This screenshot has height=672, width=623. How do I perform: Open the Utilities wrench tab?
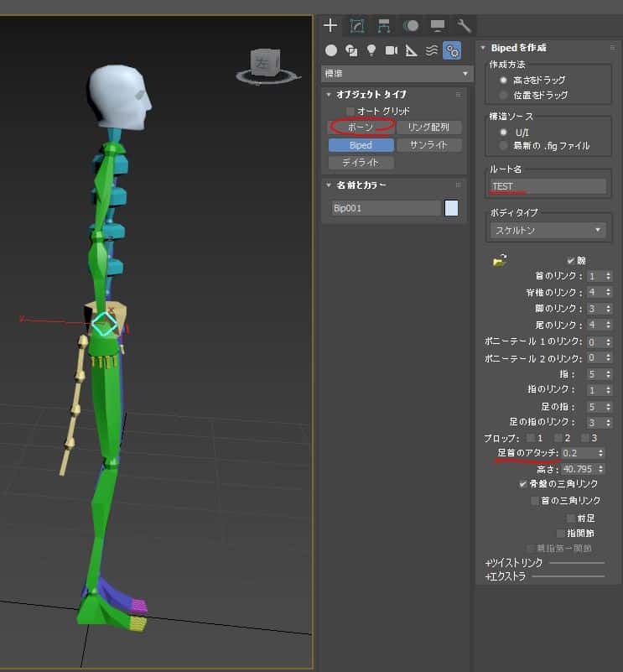coord(464,25)
